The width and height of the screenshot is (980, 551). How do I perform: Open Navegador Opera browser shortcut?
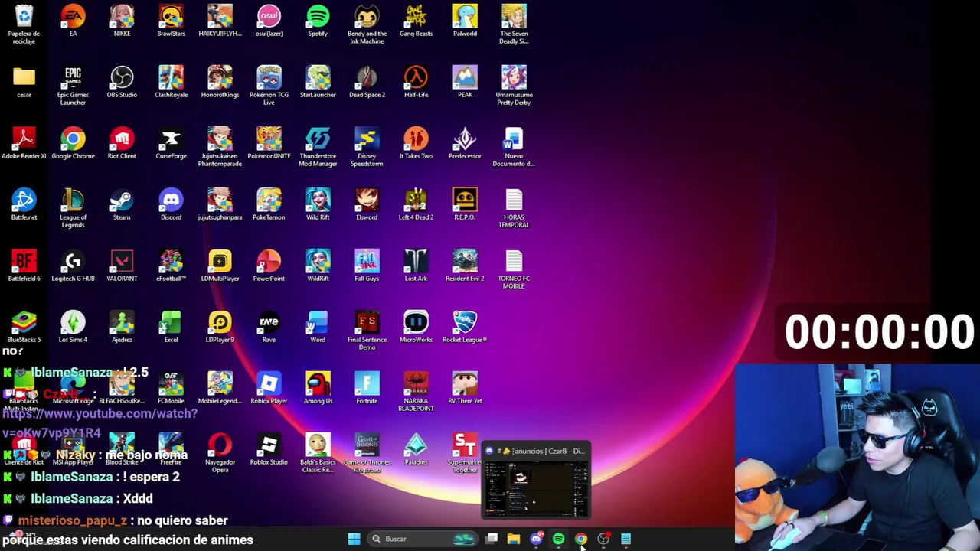point(220,453)
